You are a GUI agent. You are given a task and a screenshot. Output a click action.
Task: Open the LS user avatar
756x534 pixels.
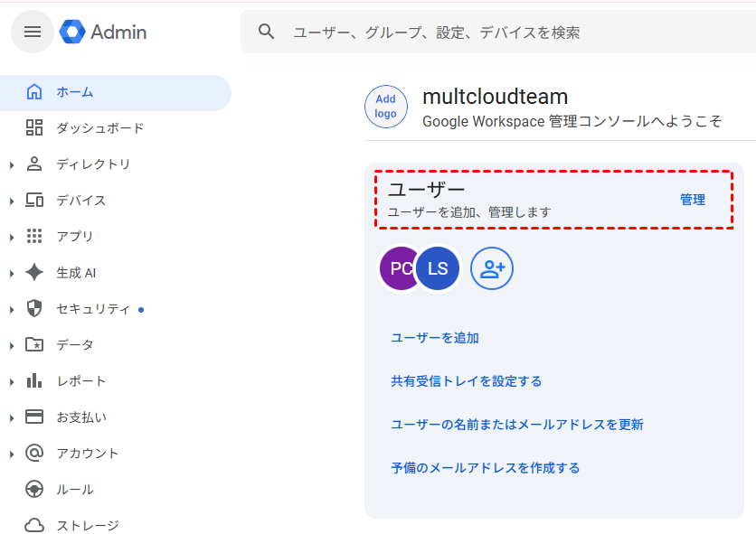click(438, 268)
